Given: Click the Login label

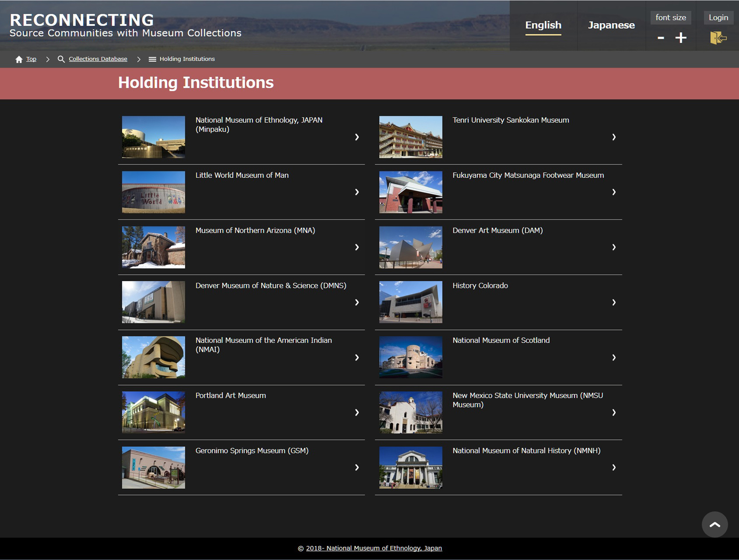Looking at the screenshot, I should [718, 18].
